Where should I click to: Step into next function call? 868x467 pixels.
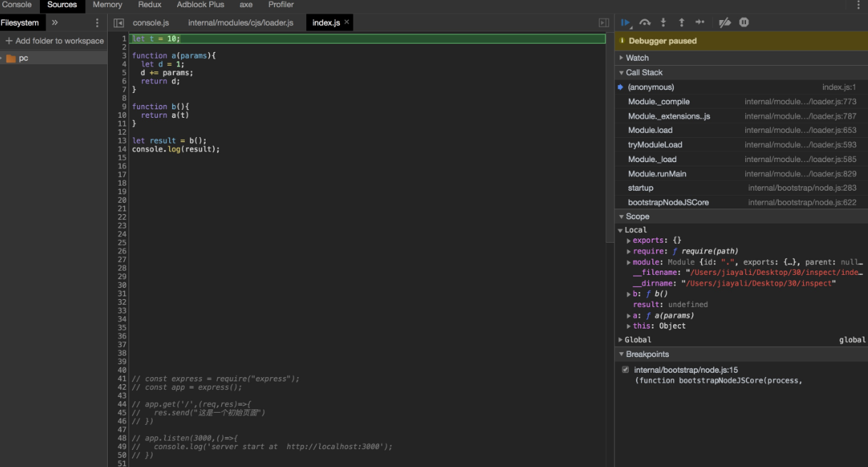[663, 23]
